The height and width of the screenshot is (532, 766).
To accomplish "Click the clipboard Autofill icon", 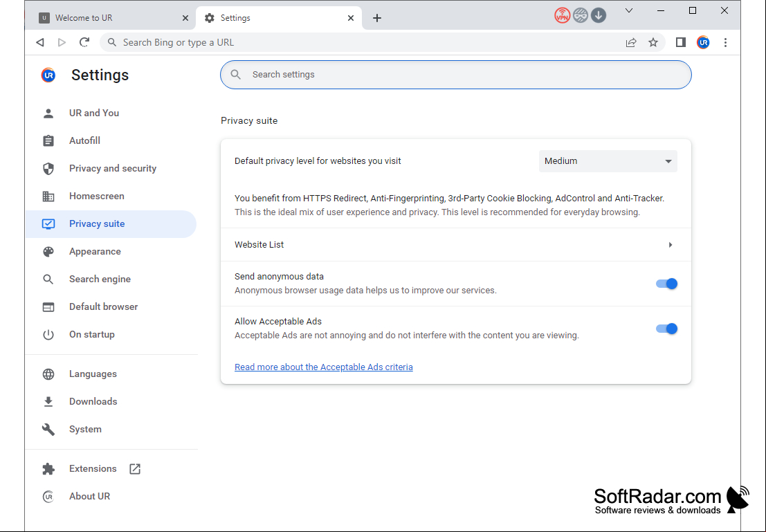I will point(48,140).
